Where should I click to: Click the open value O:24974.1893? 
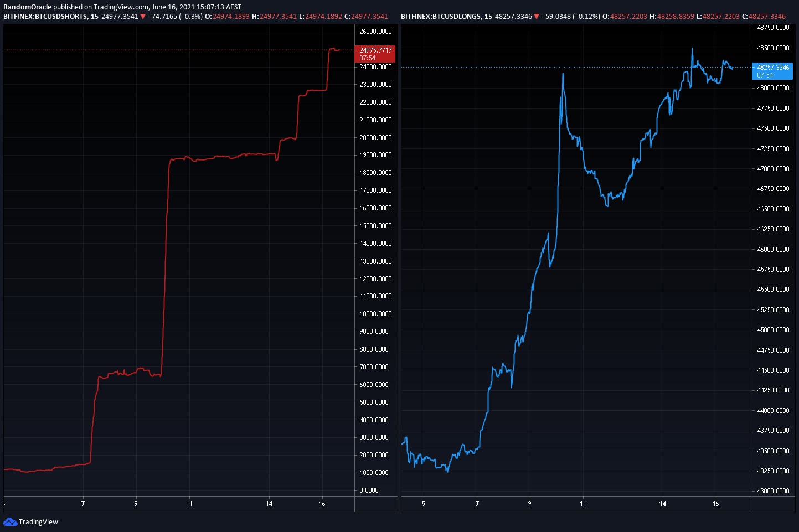tap(227, 17)
